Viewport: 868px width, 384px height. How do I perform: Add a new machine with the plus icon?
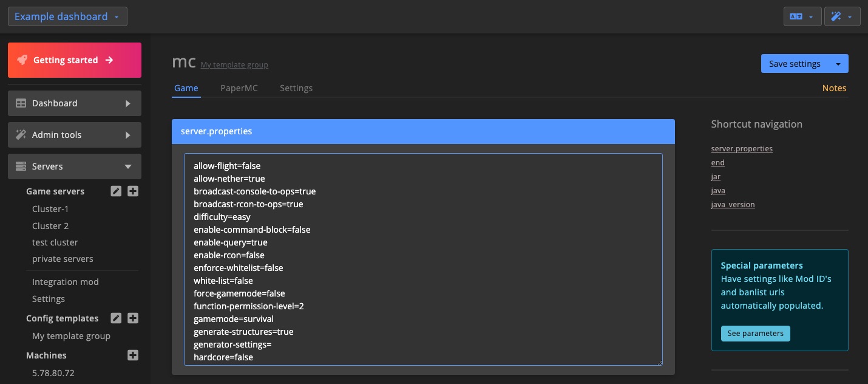133,355
